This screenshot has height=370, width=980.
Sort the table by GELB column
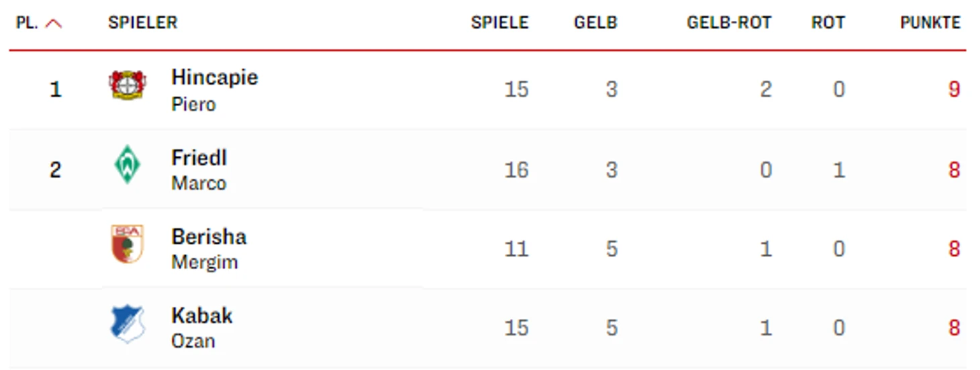click(x=595, y=23)
